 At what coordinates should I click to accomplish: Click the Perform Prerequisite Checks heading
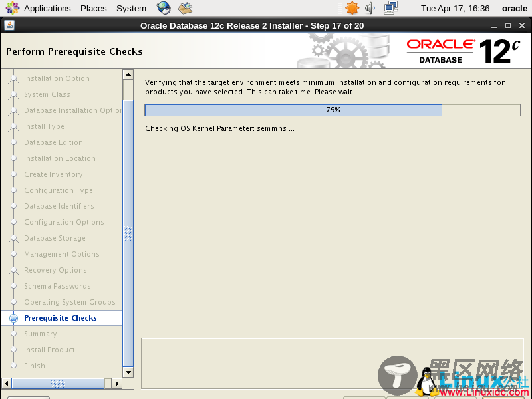click(x=74, y=51)
